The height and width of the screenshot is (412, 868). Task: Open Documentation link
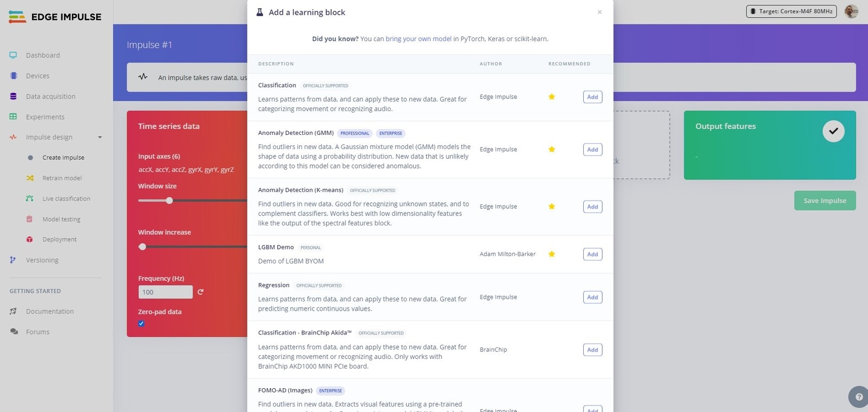pyautogui.click(x=50, y=312)
